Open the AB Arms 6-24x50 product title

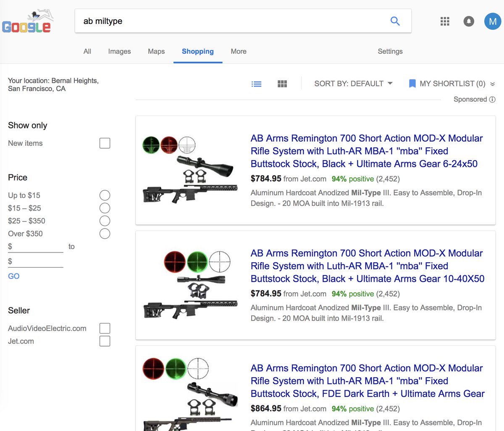tap(367, 151)
